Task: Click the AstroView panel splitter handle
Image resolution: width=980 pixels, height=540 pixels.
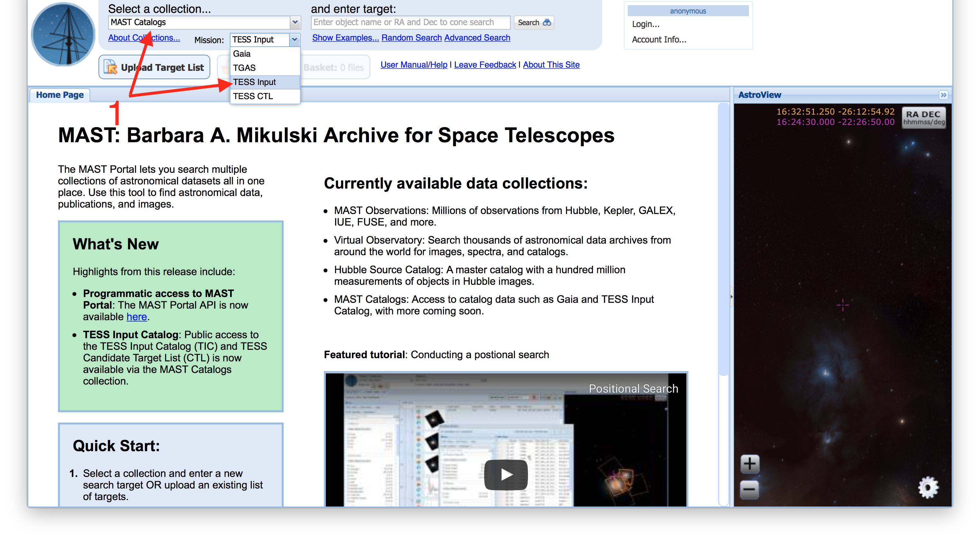Action: 731,297
